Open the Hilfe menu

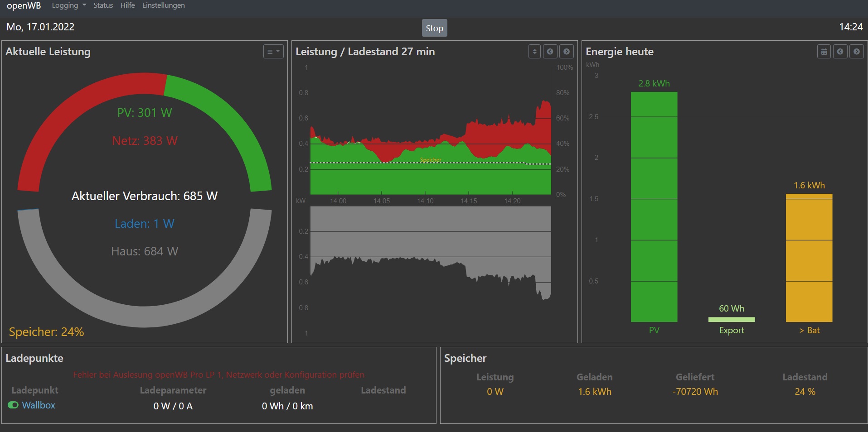[127, 5]
